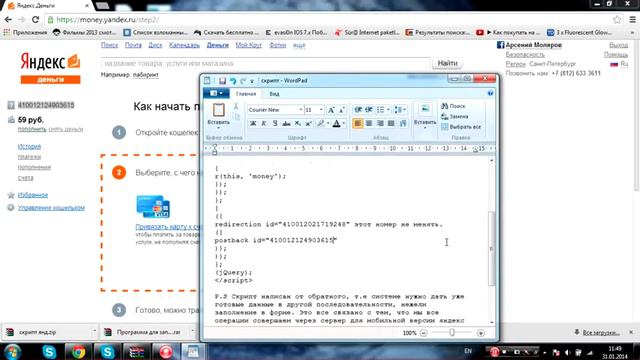This screenshot has width=640, height=360.
Task: Apply text highlight color
Action: coord(321,123)
